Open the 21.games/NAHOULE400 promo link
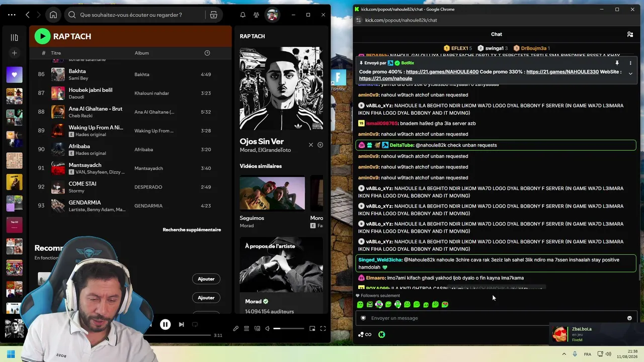644x362 pixels. (x=442, y=72)
